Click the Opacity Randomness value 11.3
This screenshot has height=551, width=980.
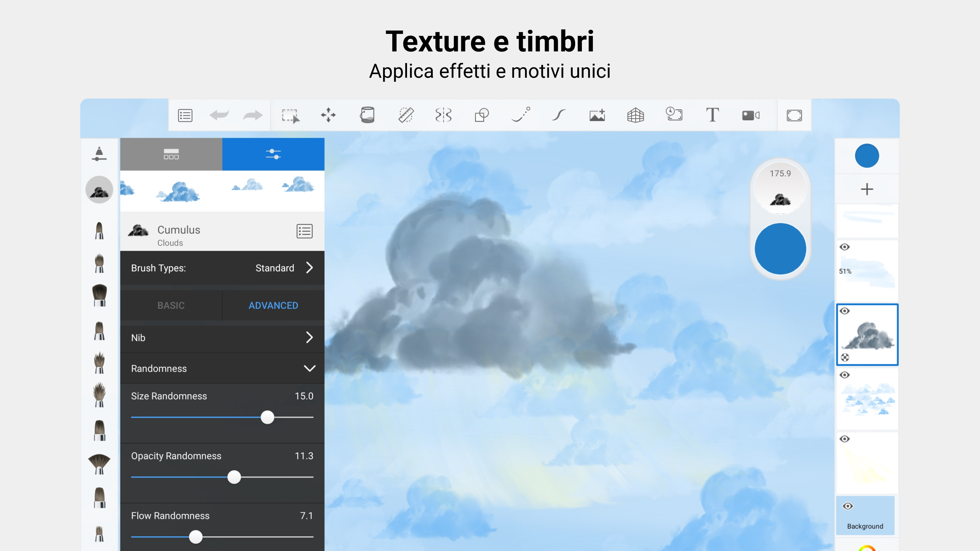point(304,455)
